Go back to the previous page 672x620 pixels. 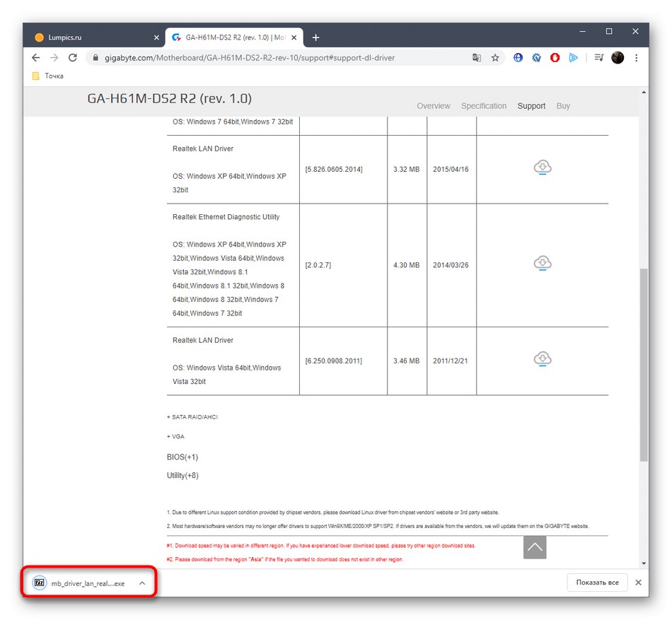[x=36, y=58]
